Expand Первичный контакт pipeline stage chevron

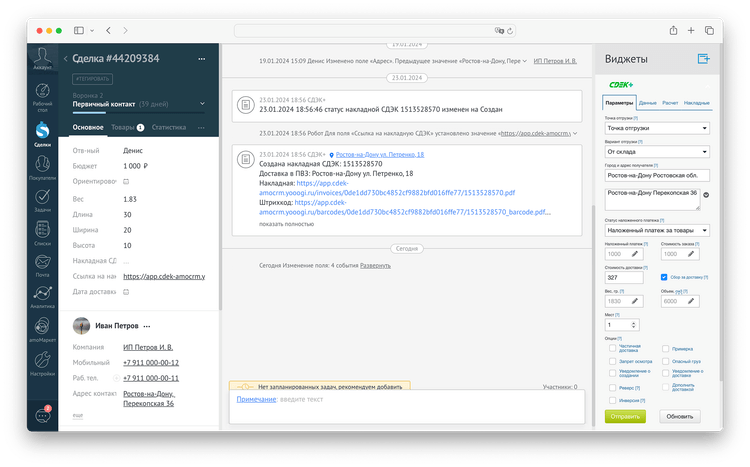(202, 104)
